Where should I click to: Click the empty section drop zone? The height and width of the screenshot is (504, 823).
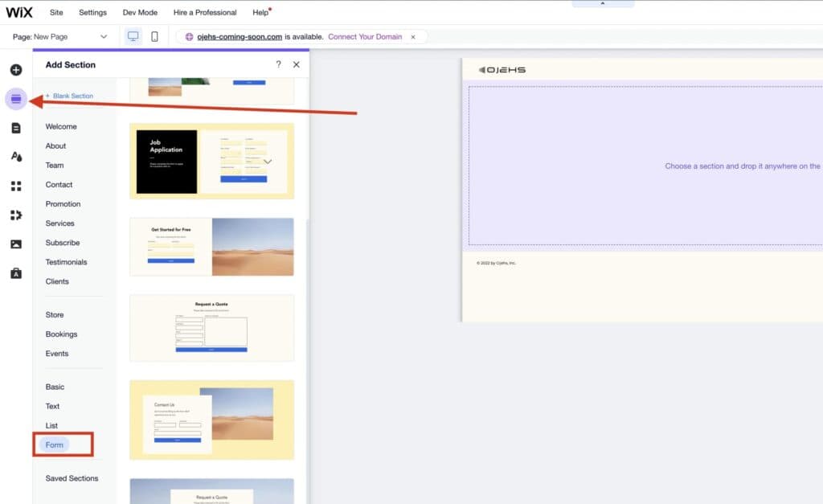point(645,166)
